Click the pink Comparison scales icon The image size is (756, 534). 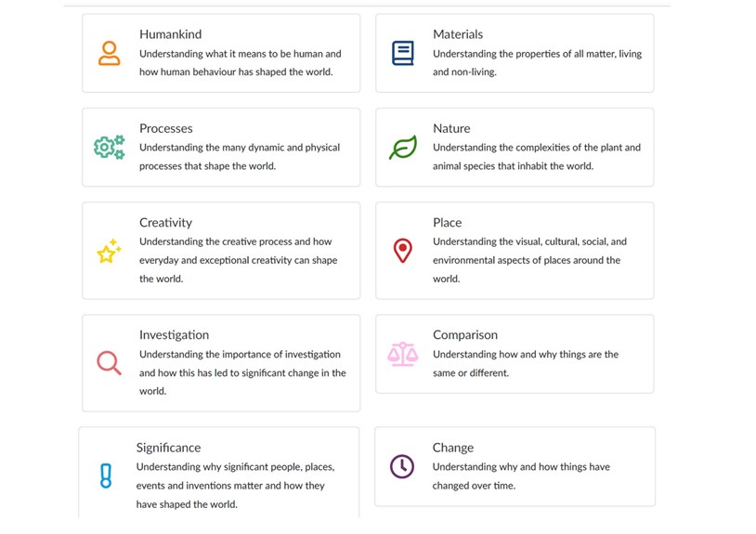(x=402, y=354)
